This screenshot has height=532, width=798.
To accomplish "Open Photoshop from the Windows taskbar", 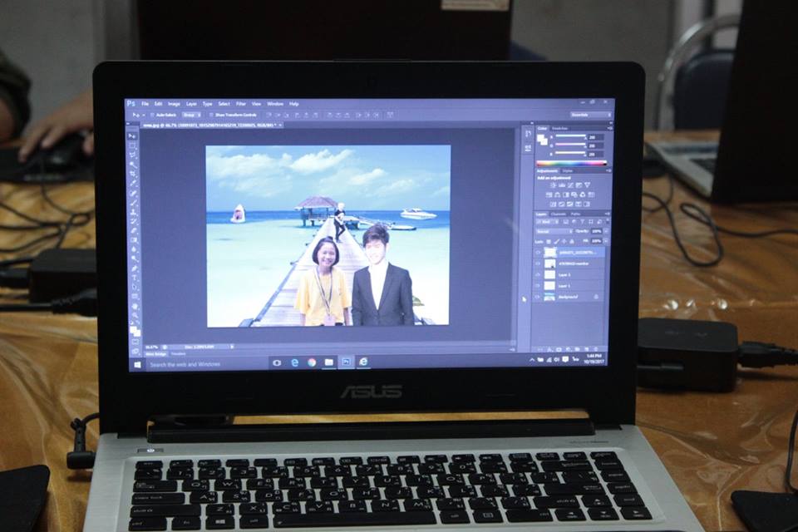I will (345, 362).
